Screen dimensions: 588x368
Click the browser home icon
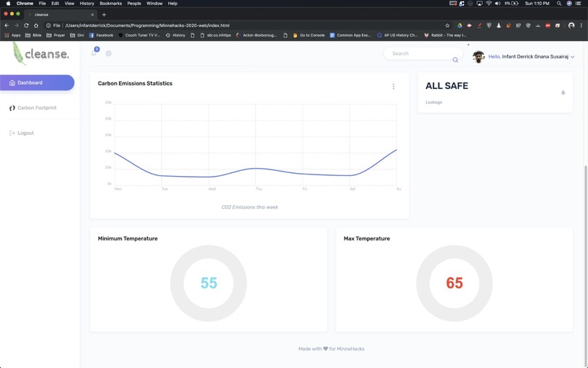[36, 26]
